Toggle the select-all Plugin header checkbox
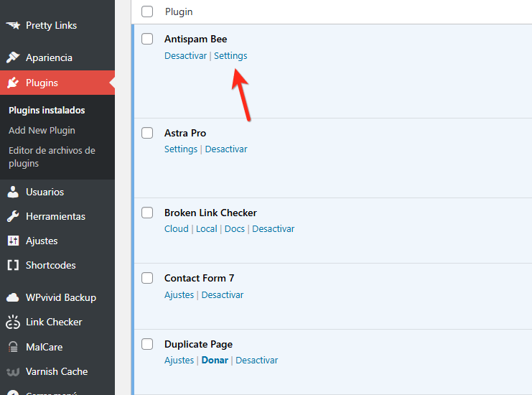 click(x=147, y=11)
